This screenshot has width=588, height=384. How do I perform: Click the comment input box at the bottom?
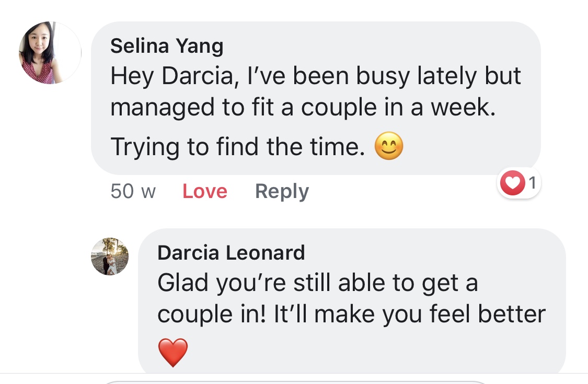pos(293,381)
